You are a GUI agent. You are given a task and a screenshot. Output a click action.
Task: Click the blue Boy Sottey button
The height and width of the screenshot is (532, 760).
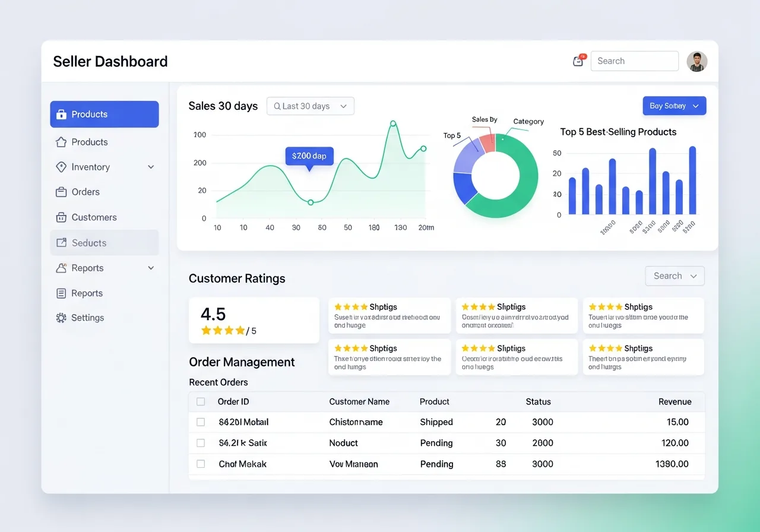(x=674, y=106)
